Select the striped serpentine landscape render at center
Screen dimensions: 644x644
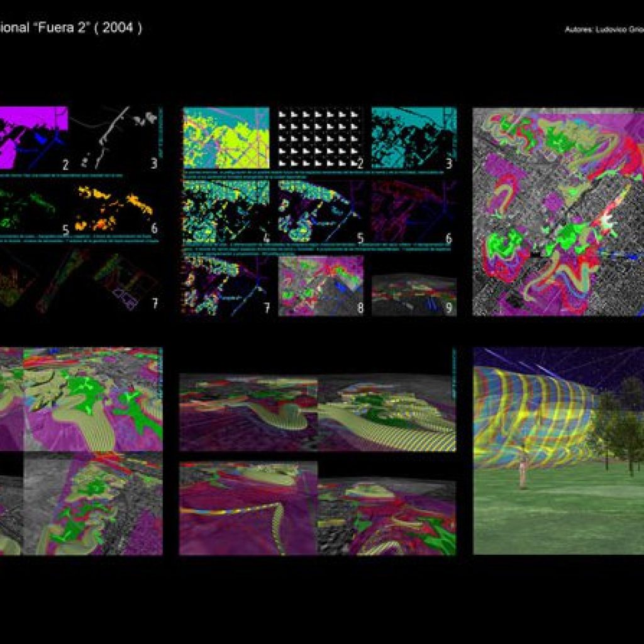click(318, 412)
